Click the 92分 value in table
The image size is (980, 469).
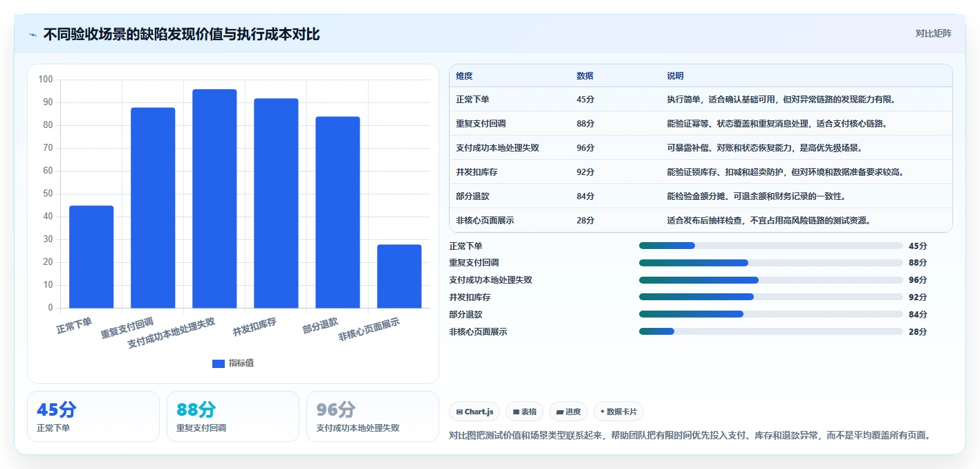point(585,172)
